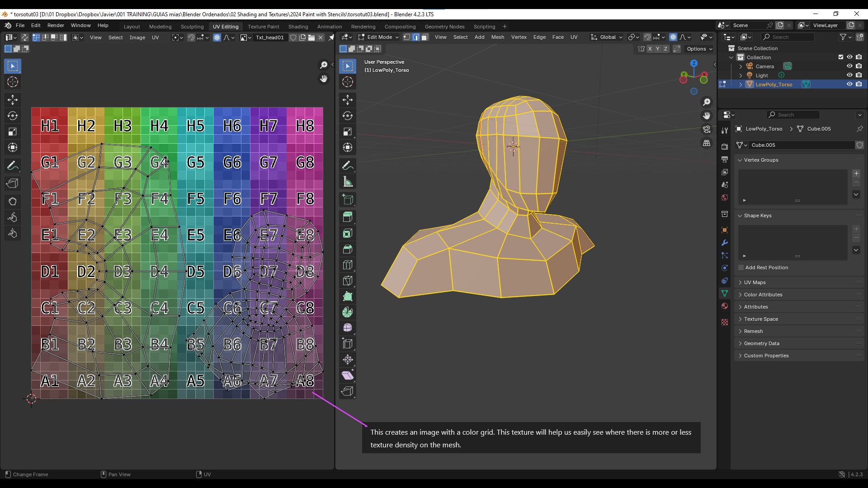Select the Poly Build tool
Screen dimensions: 868x488
[x=348, y=296]
